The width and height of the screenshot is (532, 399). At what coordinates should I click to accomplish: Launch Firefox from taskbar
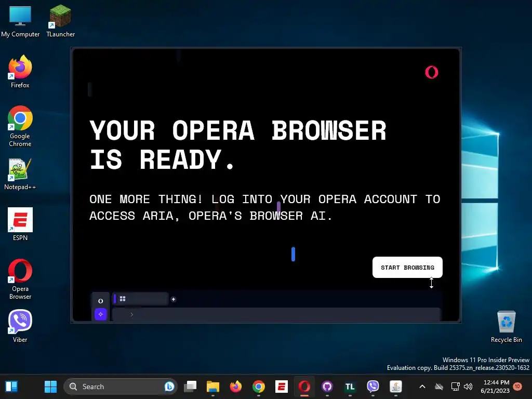[236, 387]
